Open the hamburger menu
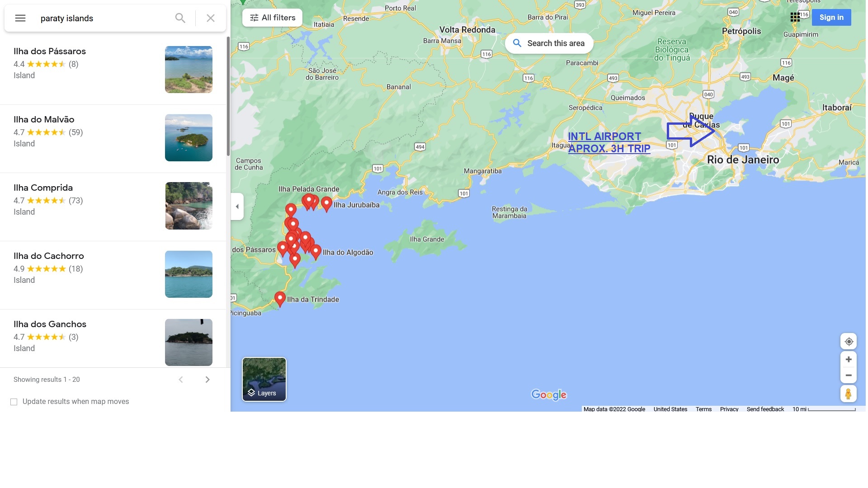Image resolution: width=868 pixels, height=488 pixels. click(x=20, y=18)
